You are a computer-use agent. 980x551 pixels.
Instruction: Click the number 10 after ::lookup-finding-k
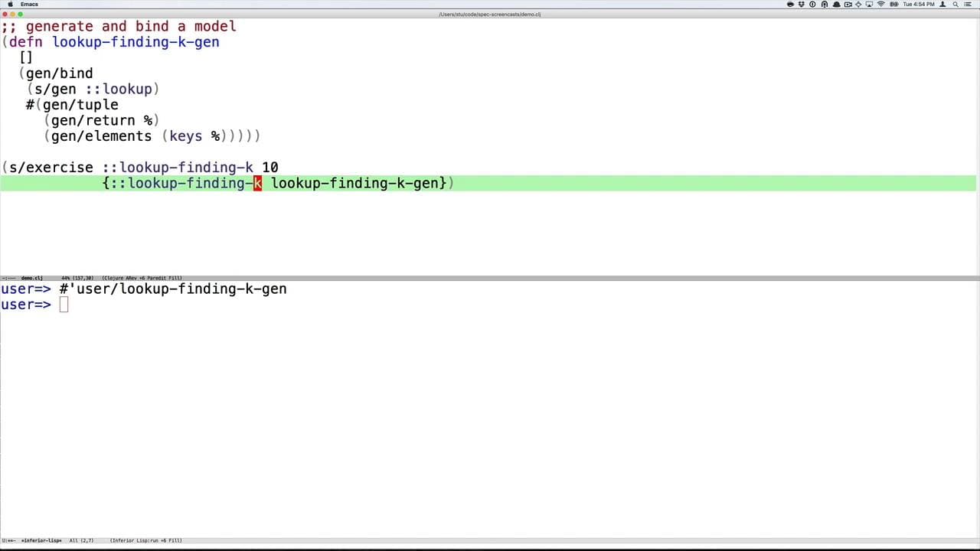coord(270,168)
